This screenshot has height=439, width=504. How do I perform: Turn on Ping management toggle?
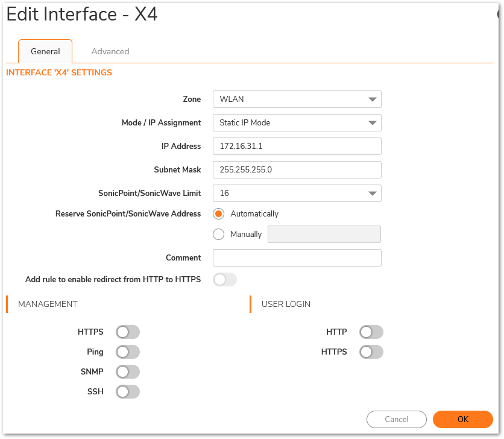coord(128,352)
